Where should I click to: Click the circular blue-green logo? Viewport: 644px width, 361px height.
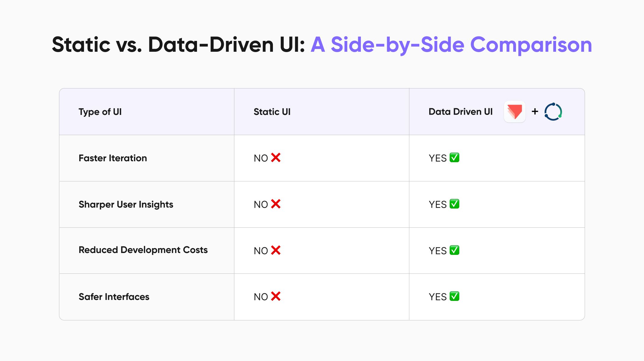[553, 112]
